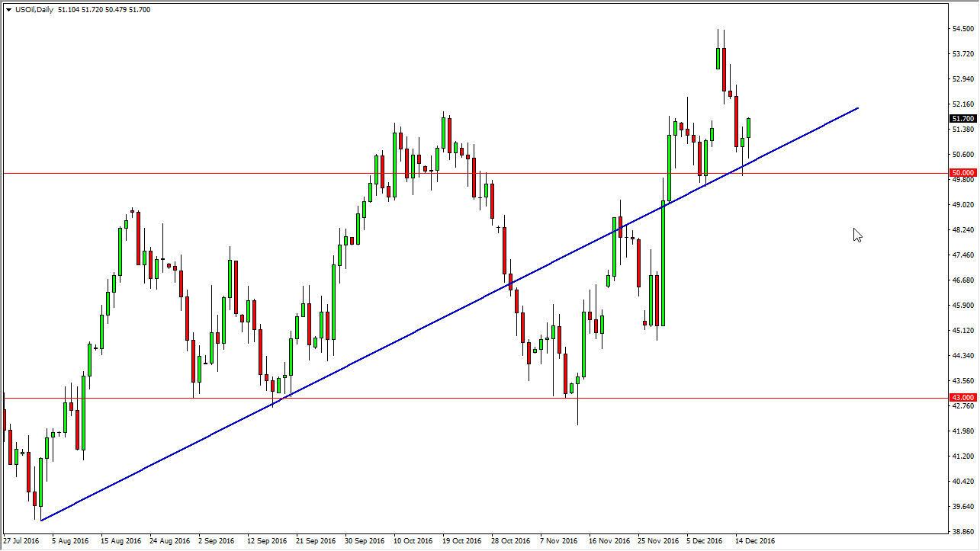Click the 27 Jul 2016 date label
The height and width of the screenshot is (551, 980).
22,541
